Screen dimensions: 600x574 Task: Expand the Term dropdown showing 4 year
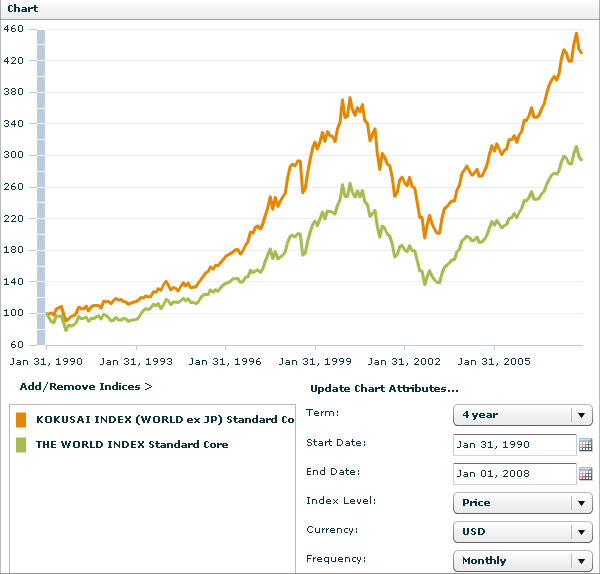[x=523, y=415]
